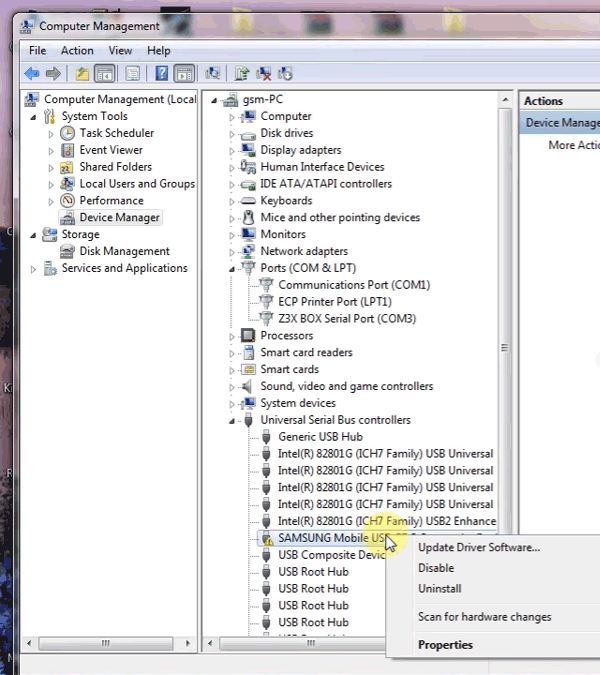Click the Network adapters icon
Image resolution: width=600 pixels, height=675 pixels.
pos(248,251)
